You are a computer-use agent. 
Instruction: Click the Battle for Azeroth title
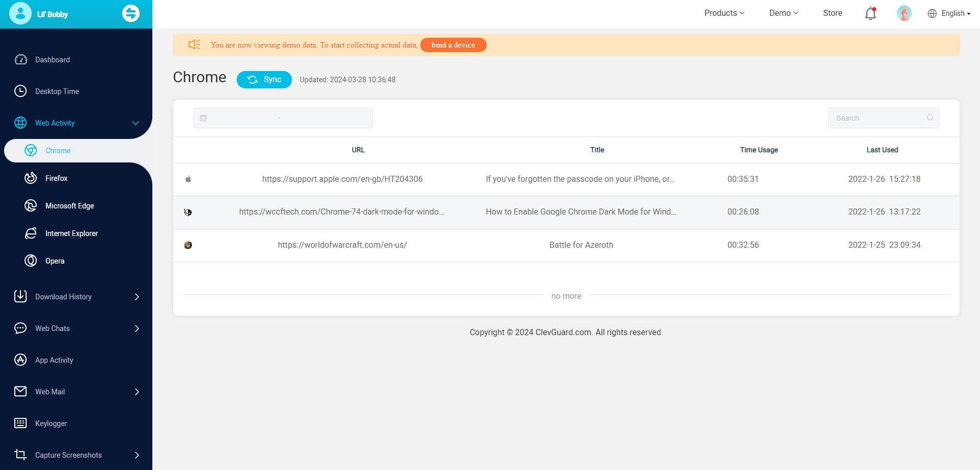tap(581, 245)
